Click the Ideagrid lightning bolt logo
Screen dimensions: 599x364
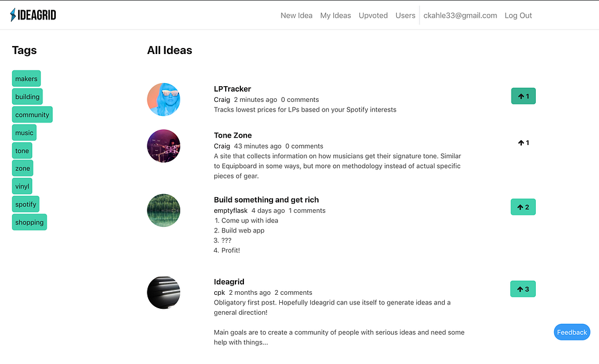tap(33, 15)
